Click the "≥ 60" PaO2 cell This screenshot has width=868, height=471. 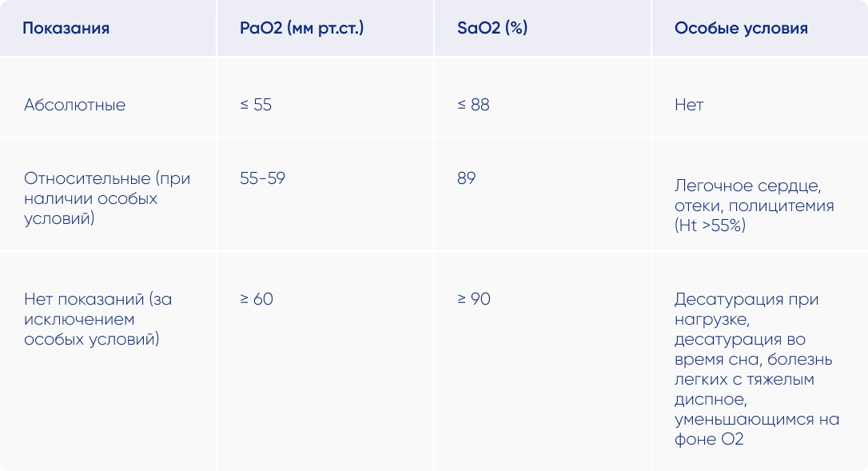click(256, 299)
